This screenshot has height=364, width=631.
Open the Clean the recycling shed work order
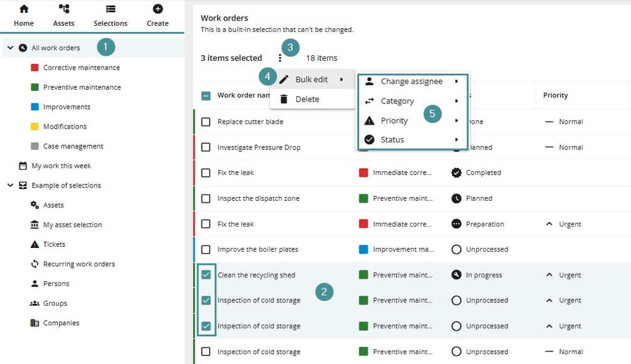coord(256,275)
